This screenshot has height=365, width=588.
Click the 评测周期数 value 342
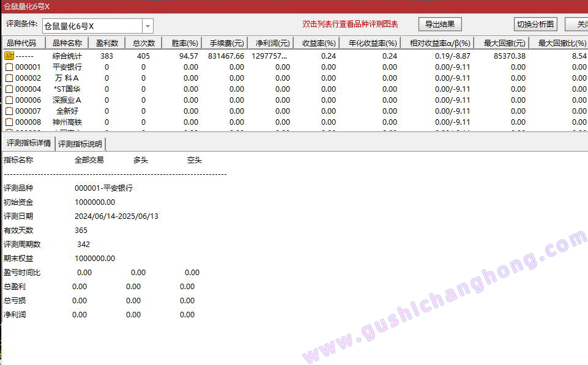[84, 245]
